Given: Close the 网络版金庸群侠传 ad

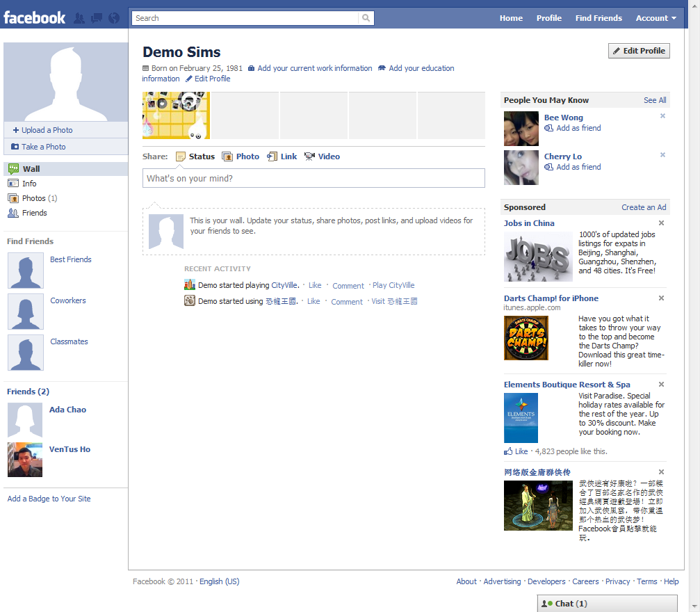Looking at the screenshot, I should click(662, 472).
